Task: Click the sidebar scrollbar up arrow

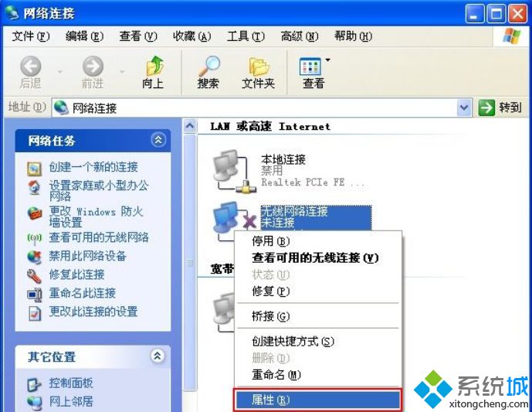Action: pos(190,126)
